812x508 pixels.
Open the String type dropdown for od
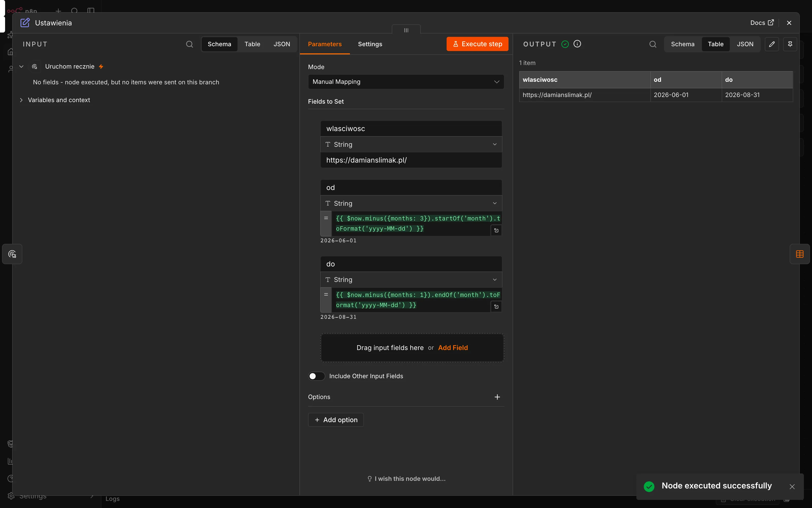(411, 203)
